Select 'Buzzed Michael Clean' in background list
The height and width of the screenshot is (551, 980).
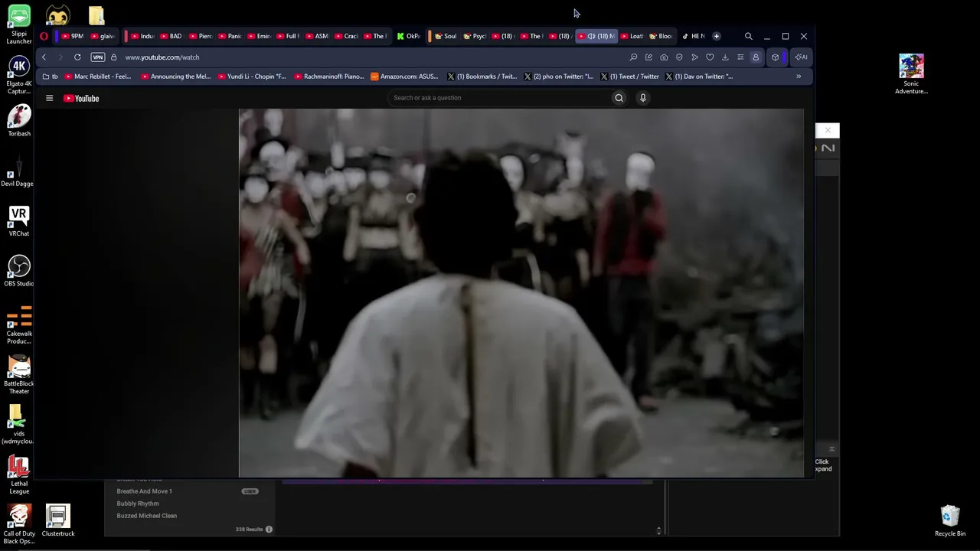pyautogui.click(x=146, y=516)
